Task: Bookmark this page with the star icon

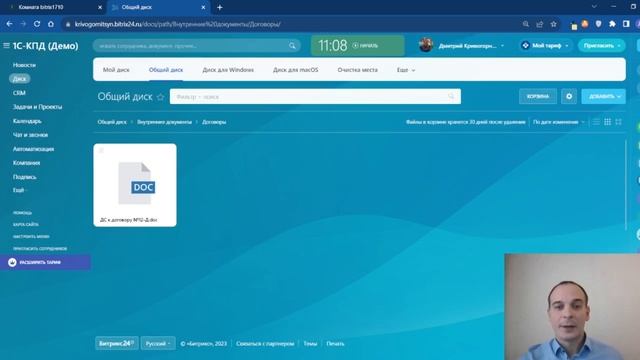Action: click(x=553, y=24)
